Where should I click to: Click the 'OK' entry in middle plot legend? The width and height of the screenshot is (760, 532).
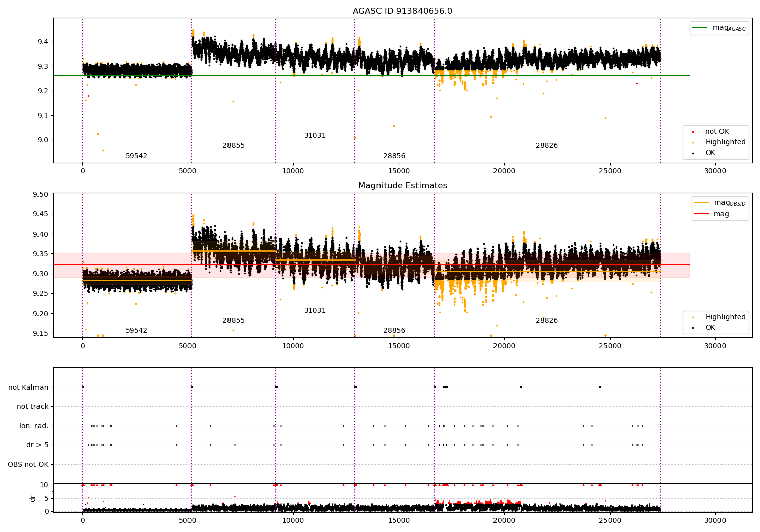coord(710,328)
